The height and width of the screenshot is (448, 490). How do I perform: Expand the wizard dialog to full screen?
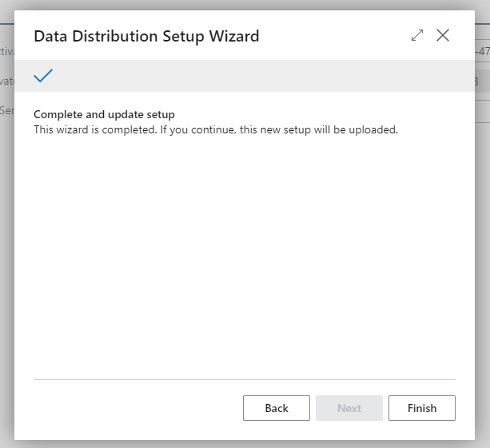click(x=416, y=36)
